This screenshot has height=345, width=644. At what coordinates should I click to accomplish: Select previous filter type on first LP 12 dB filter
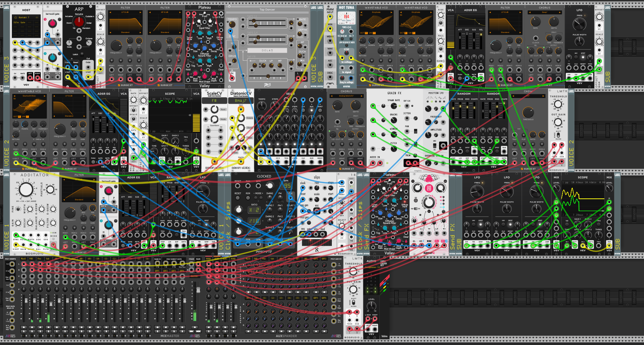click(110, 12)
